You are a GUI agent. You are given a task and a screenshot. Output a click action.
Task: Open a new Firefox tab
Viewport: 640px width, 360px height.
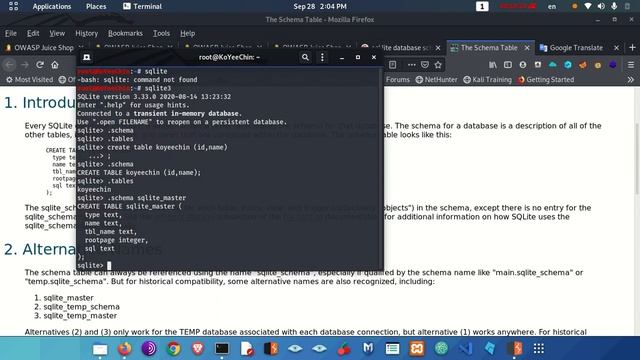tap(632, 48)
